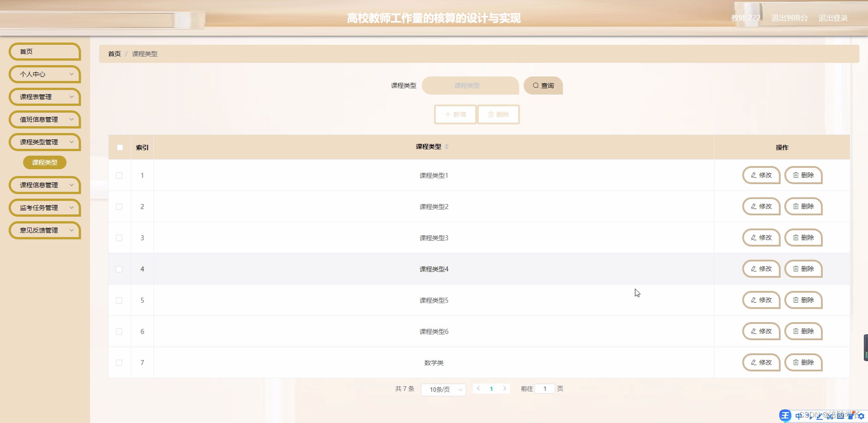Click the 修改 button for 数学类 row
The image size is (868, 423).
pyautogui.click(x=761, y=362)
